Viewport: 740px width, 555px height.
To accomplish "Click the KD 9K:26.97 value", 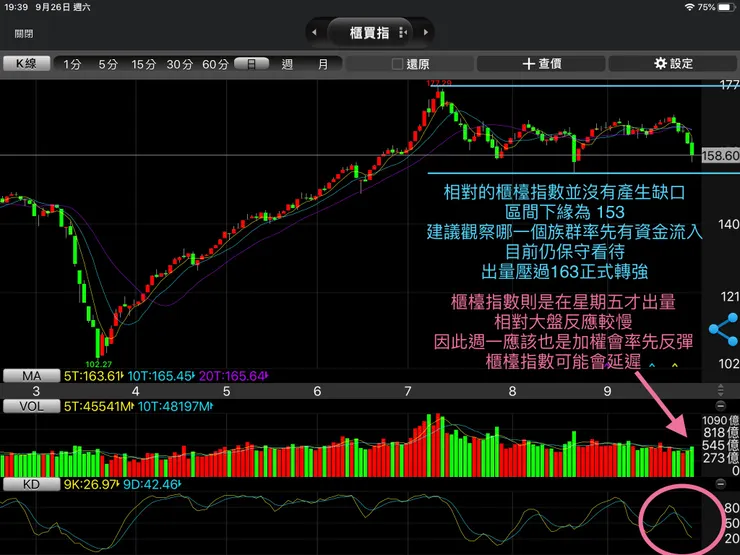I will click(92, 485).
